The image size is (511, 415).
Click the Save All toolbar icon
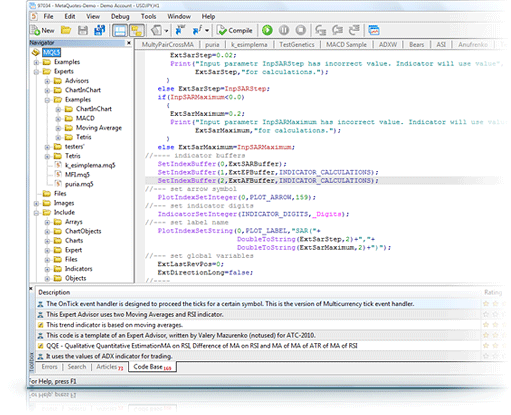(x=99, y=30)
